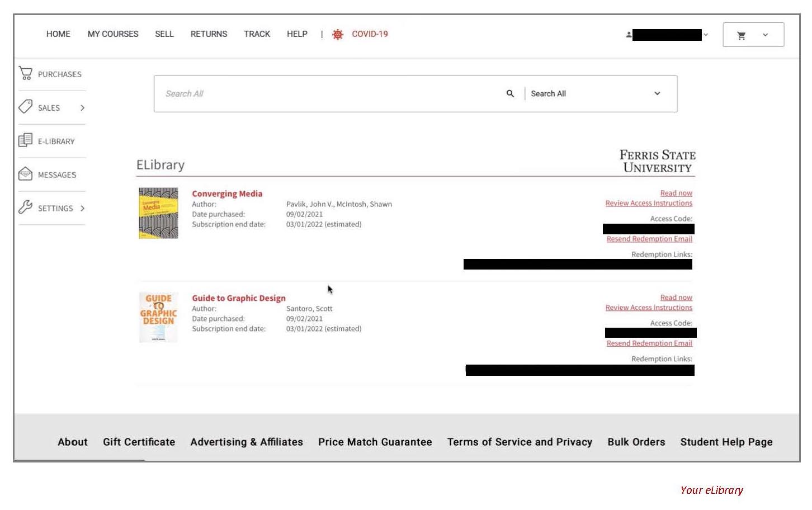Click the Ferris State University logo
The width and height of the screenshot is (812, 510).
657,161
